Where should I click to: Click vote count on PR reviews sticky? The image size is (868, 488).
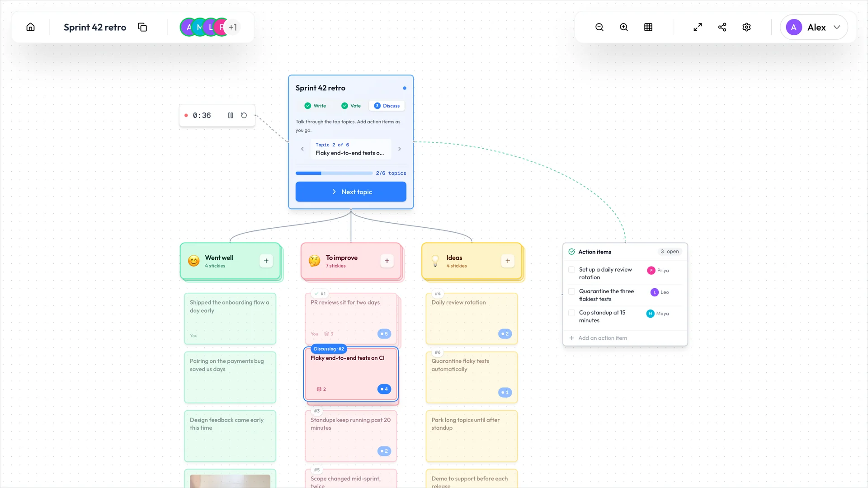pyautogui.click(x=384, y=334)
